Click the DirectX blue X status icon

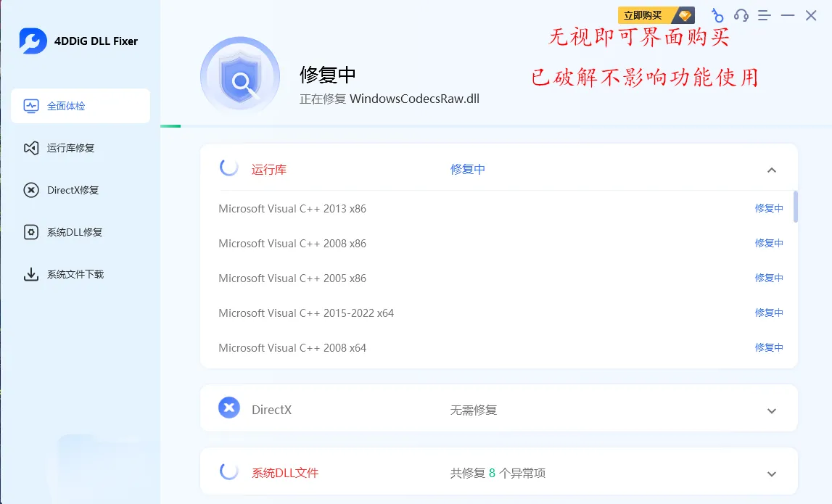(229, 408)
